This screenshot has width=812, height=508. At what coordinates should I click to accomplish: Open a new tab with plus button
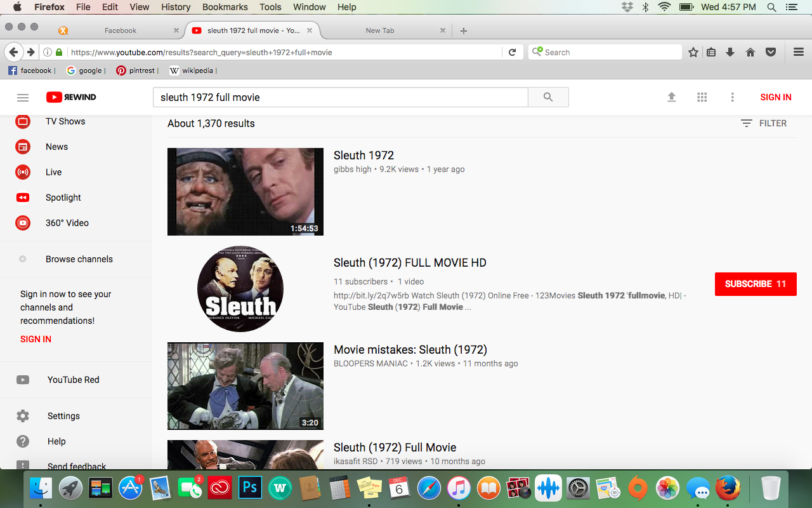coord(464,30)
